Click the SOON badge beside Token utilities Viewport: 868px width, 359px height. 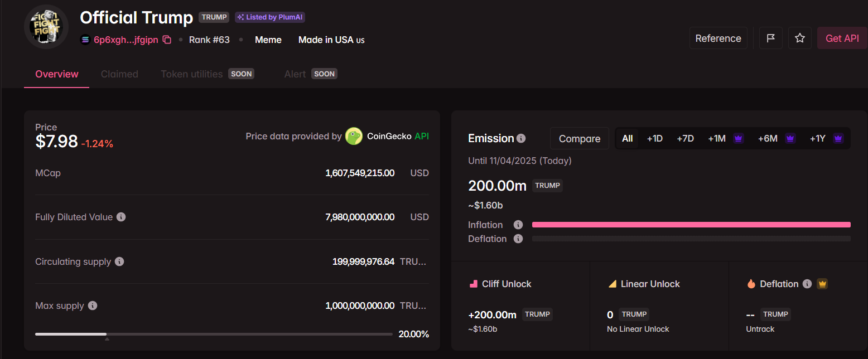242,74
